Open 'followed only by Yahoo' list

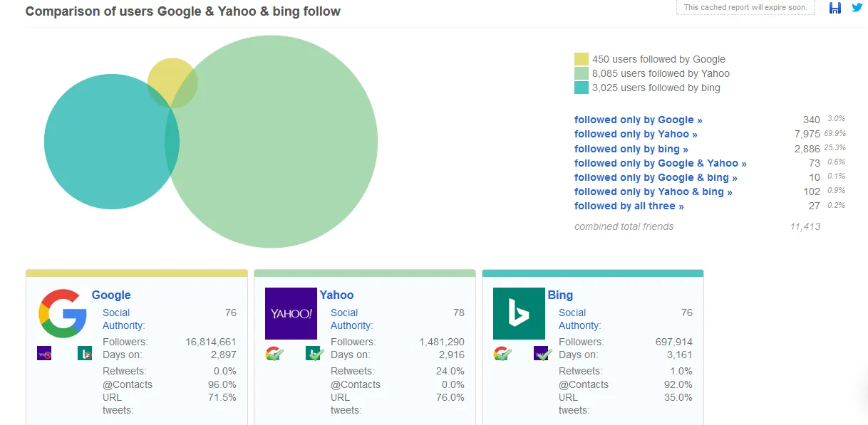(x=636, y=134)
